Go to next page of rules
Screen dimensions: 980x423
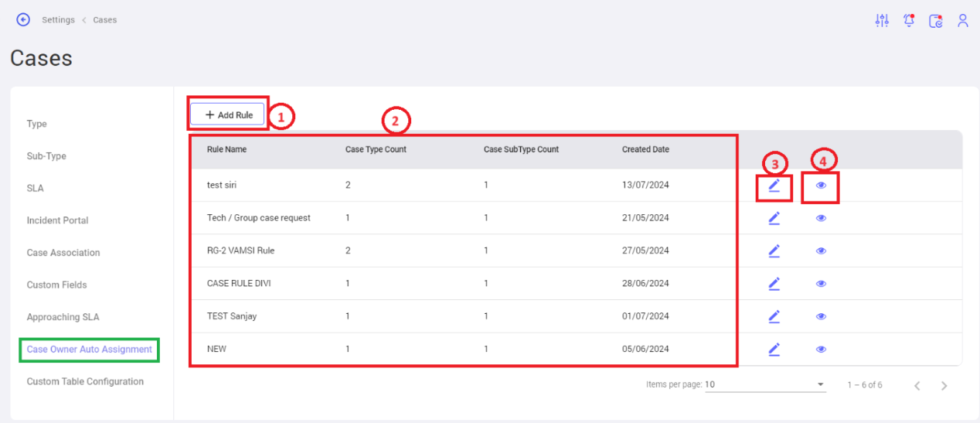coord(944,386)
